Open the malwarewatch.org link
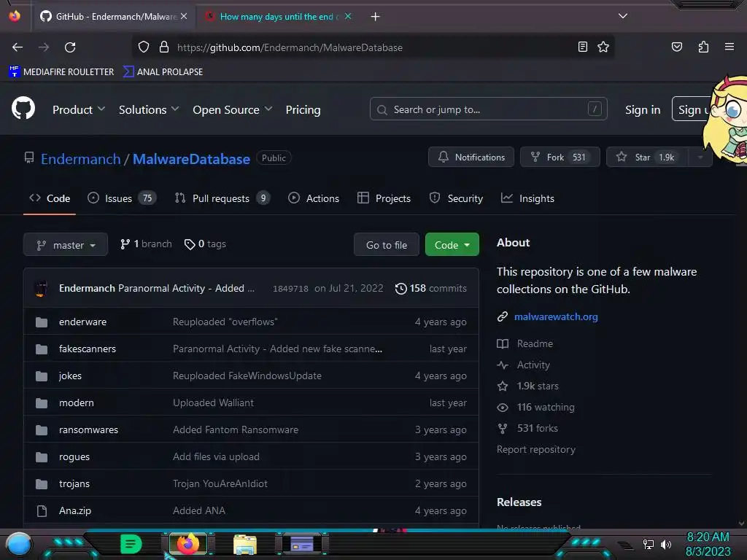This screenshot has height=560, width=747. click(556, 316)
